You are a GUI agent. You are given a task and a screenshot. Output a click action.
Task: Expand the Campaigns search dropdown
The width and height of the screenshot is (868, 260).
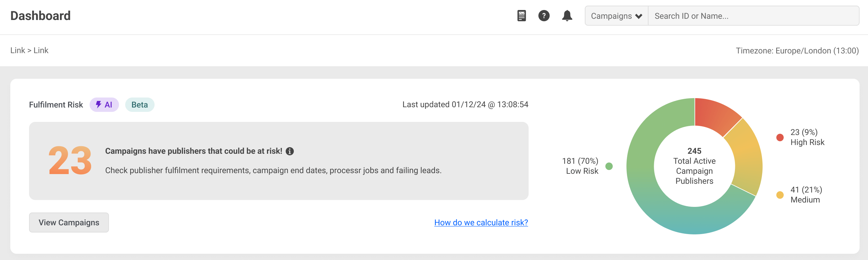point(616,16)
